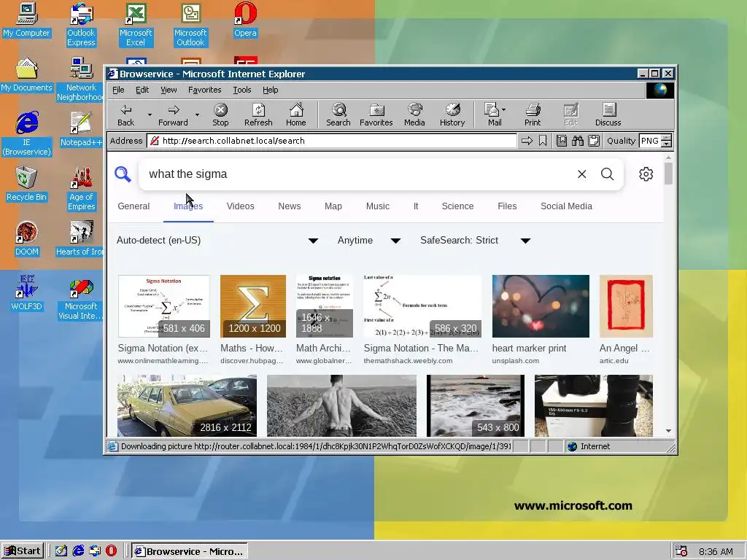Open the yellow car image thumbnail

187,405
